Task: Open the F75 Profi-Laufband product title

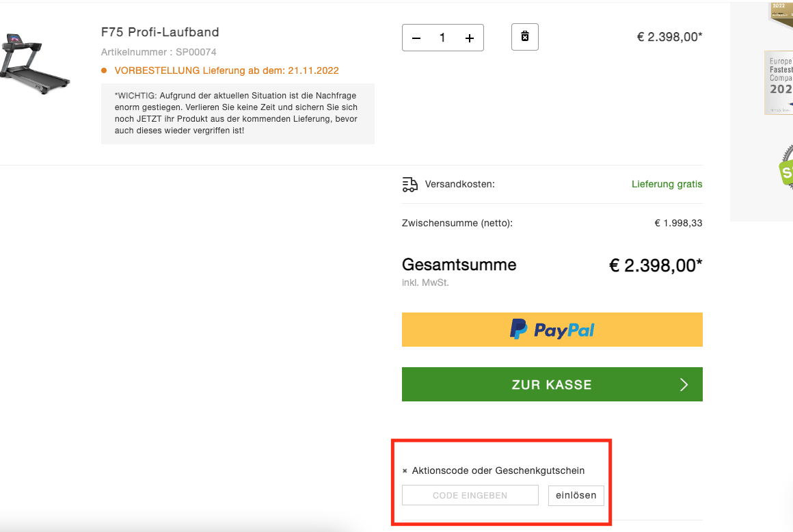Action: pyautogui.click(x=160, y=32)
